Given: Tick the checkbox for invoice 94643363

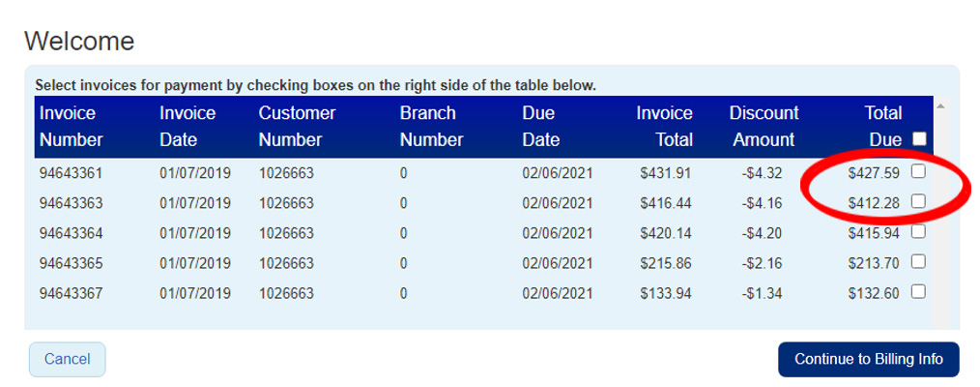Looking at the screenshot, I should (x=918, y=201).
